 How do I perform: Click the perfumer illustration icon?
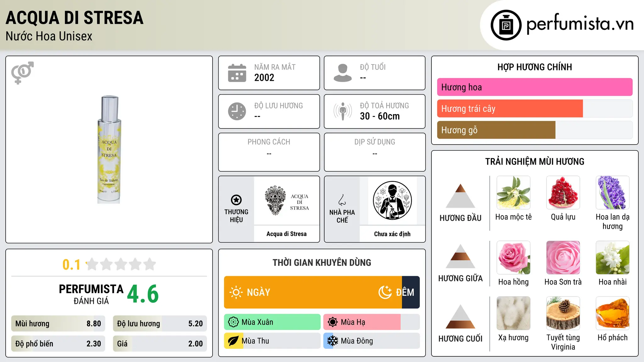[x=392, y=200]
